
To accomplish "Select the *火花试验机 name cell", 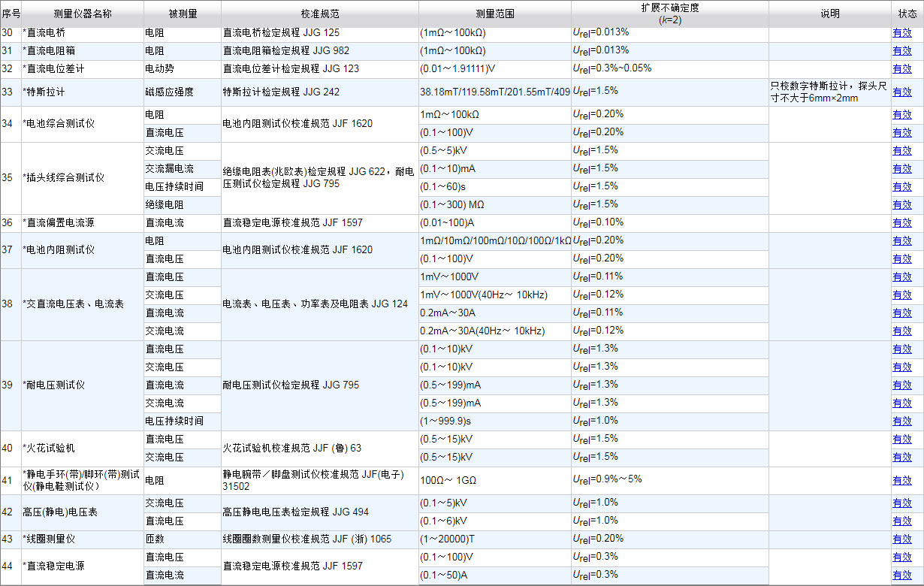I will 82,449.
